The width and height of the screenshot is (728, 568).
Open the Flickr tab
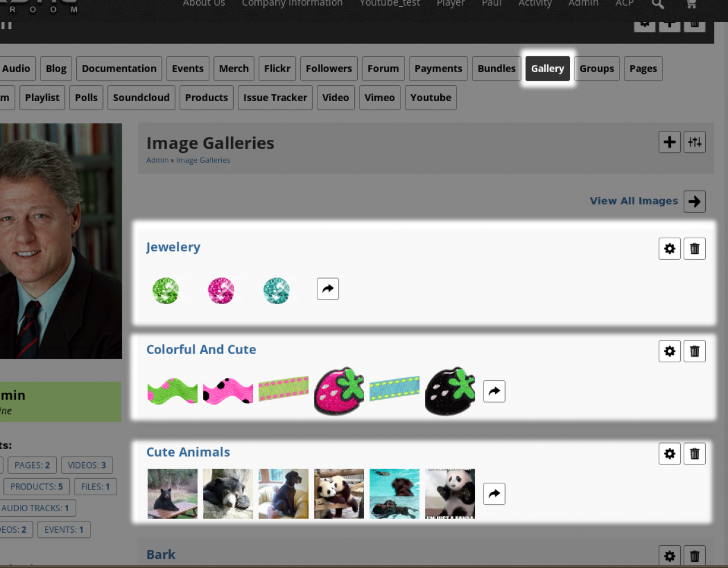click(277, 69)
